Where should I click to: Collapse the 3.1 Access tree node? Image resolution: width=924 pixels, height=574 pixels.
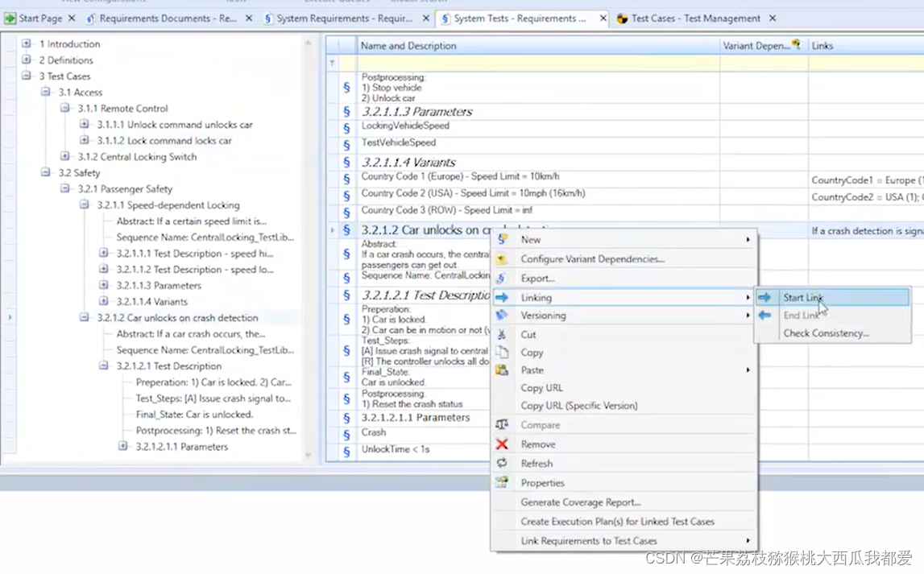coord(45,92)
